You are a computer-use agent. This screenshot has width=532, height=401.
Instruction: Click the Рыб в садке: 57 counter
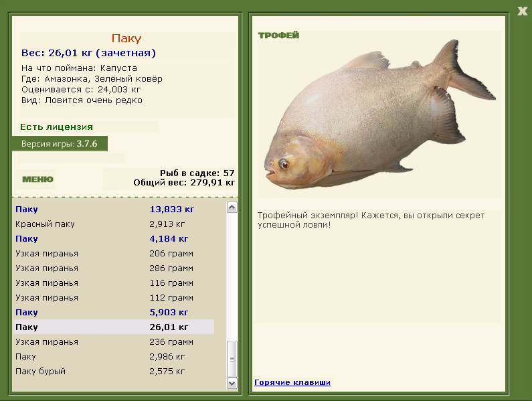[x=197, y=173]
